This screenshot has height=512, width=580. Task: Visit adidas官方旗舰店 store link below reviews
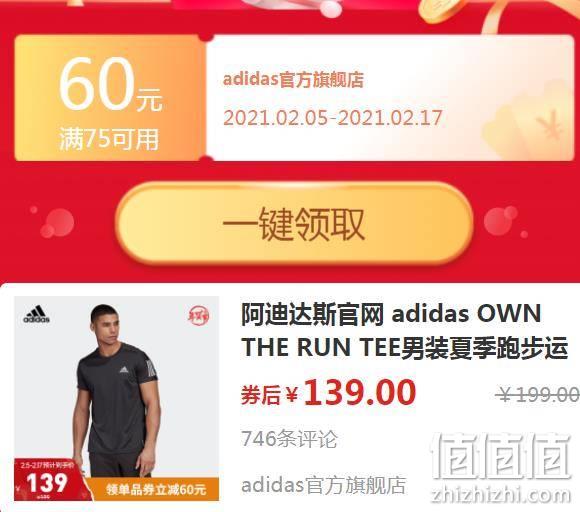(x=324, y=485)
